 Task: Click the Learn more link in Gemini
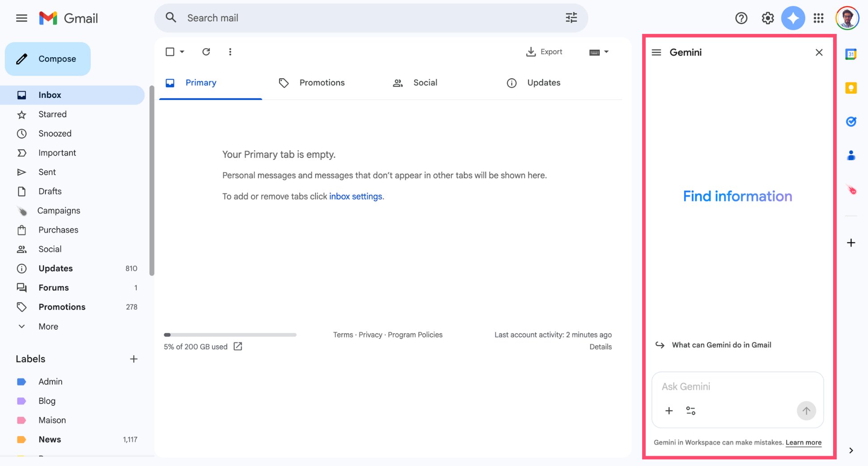804,442
